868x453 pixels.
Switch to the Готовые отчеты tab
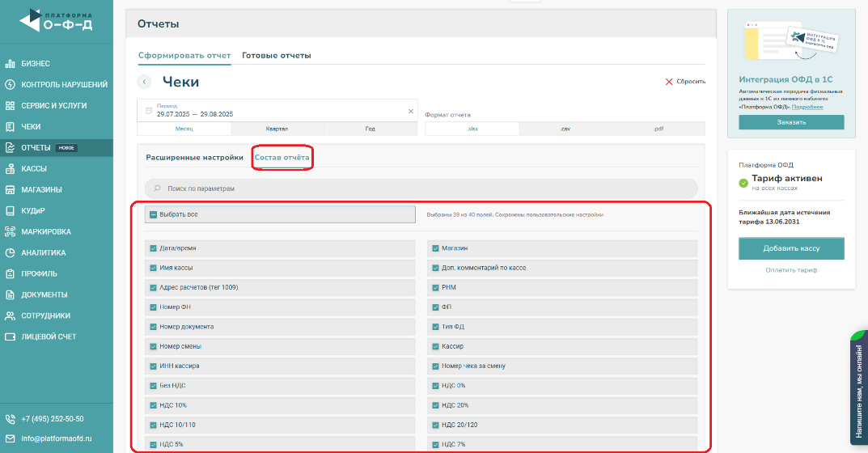click(x=277, y=56)
